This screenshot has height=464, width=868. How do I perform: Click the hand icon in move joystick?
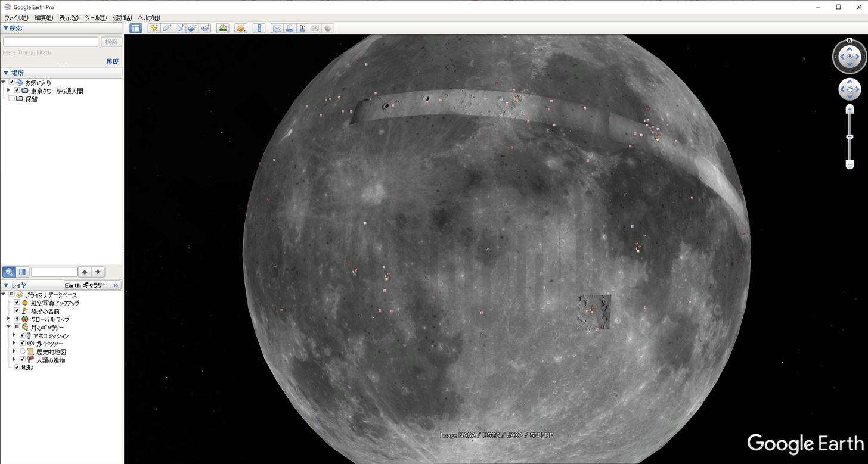(850, 89)
